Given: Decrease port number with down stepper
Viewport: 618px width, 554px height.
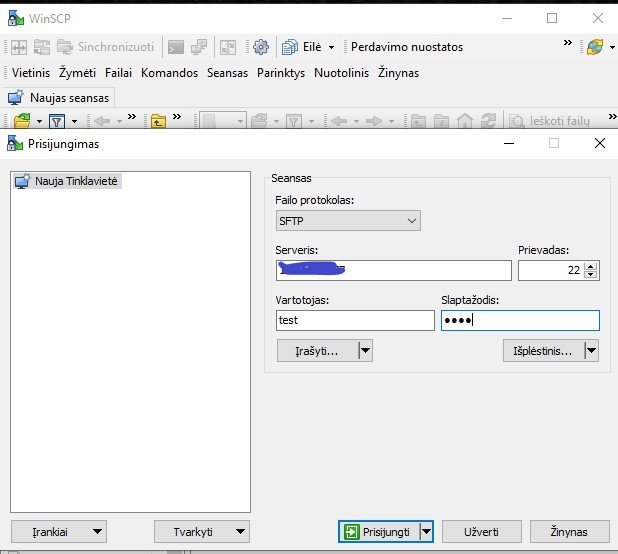Looking at the screenshot, I should (x=590, y=275).
